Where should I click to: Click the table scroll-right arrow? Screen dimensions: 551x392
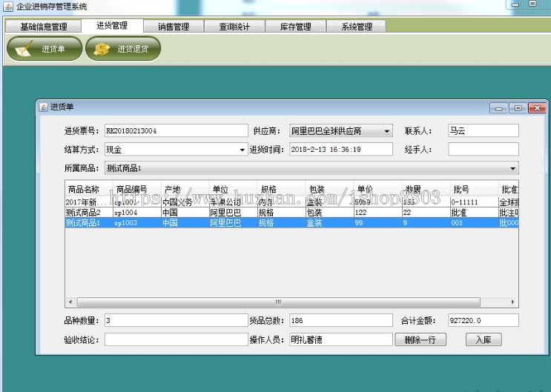[512, 302]
